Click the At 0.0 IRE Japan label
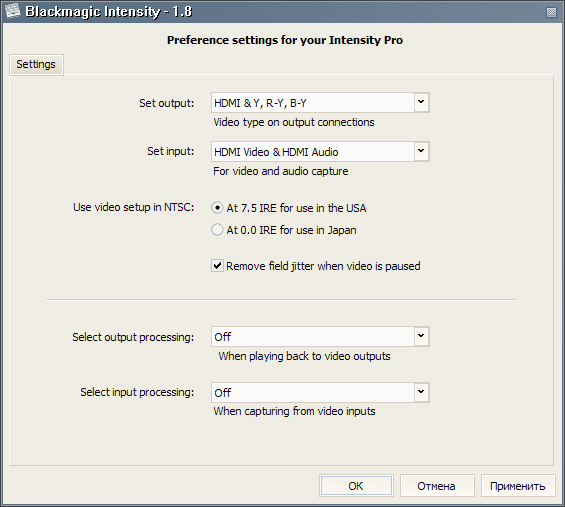The width and height of the screenshot is (565, 507). pyautogui.click(x=291, y=230)
